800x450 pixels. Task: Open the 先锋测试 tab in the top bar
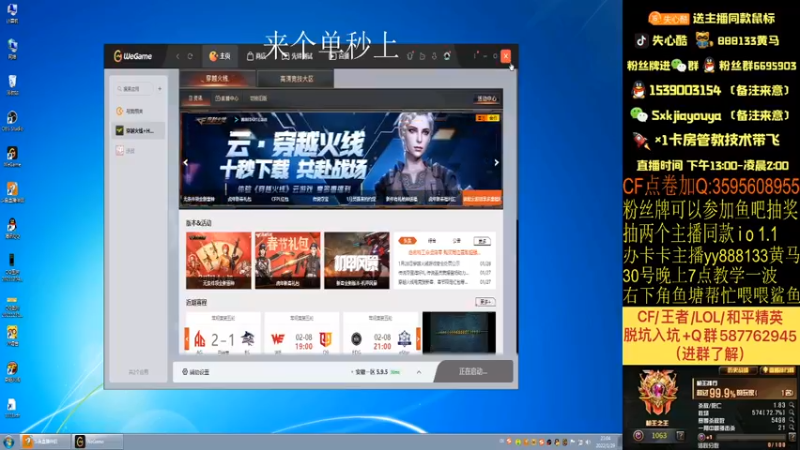tap(296, 56)
